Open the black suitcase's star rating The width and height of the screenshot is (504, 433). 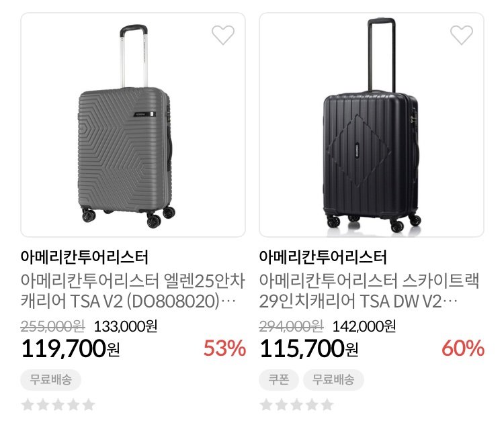[296, 404]
